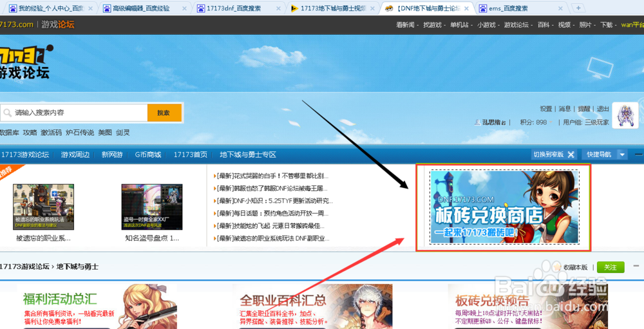Open the 剑灵 quick link
644x329 pixels.
pos(123,132)
